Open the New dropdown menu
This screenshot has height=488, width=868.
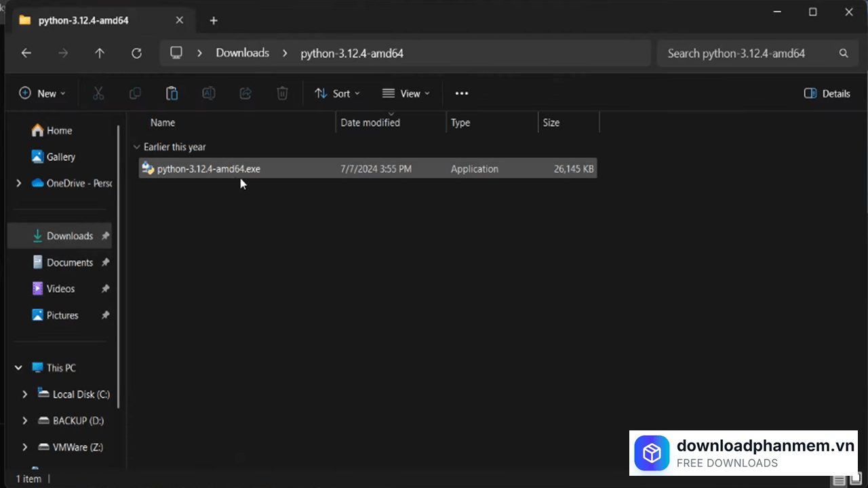[x=42, y=94]
